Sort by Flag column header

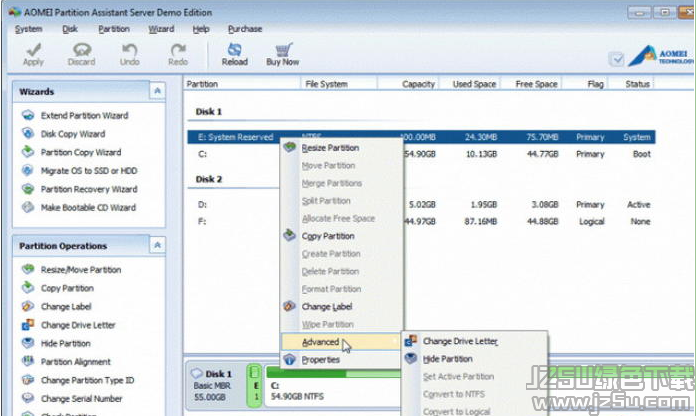(585, 84)
